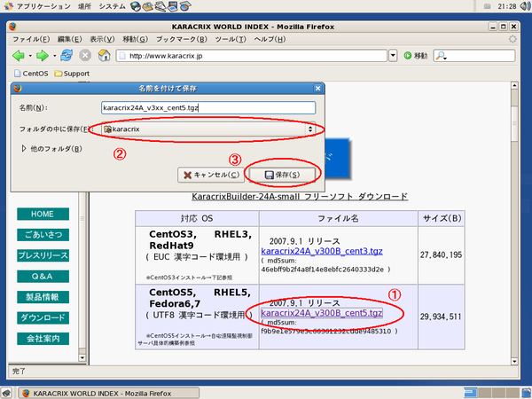Open the 場所 panel menu
Screen dimensions: 532x399
click(x=84, y=6)
